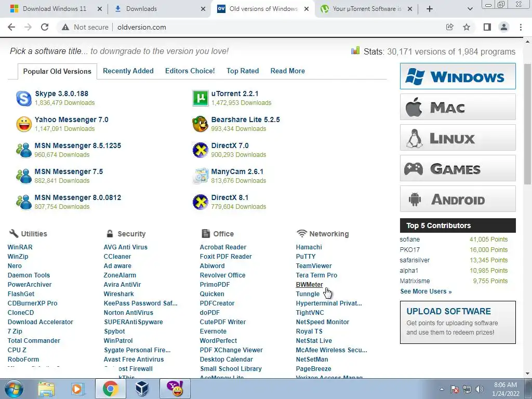
Task: Click the Android platform button
Action: (x=458, y=199)
